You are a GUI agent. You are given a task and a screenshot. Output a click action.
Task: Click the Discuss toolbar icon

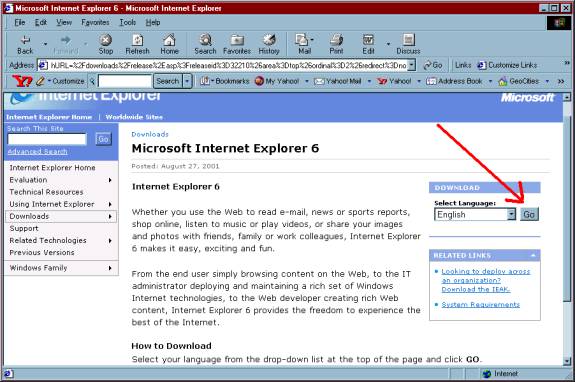click(x=408, y=40)
